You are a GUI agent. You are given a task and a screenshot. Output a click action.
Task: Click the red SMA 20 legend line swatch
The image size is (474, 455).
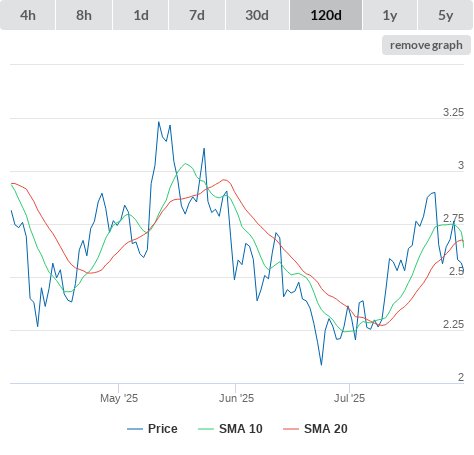pos(291,429)
